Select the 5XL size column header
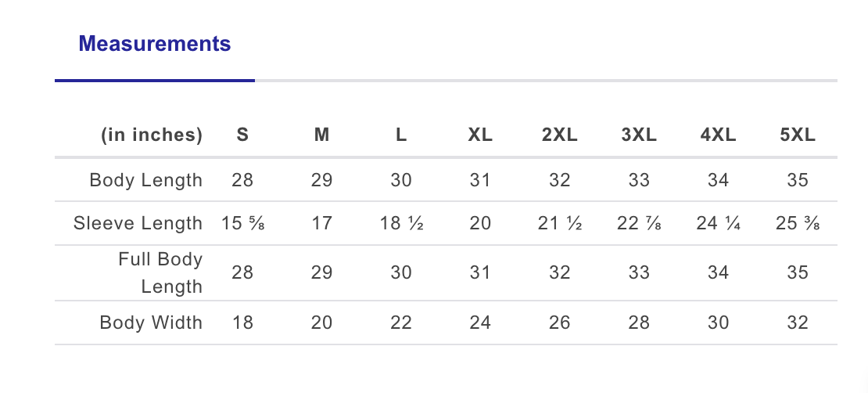The image size is (868, 393). [798, 135]
